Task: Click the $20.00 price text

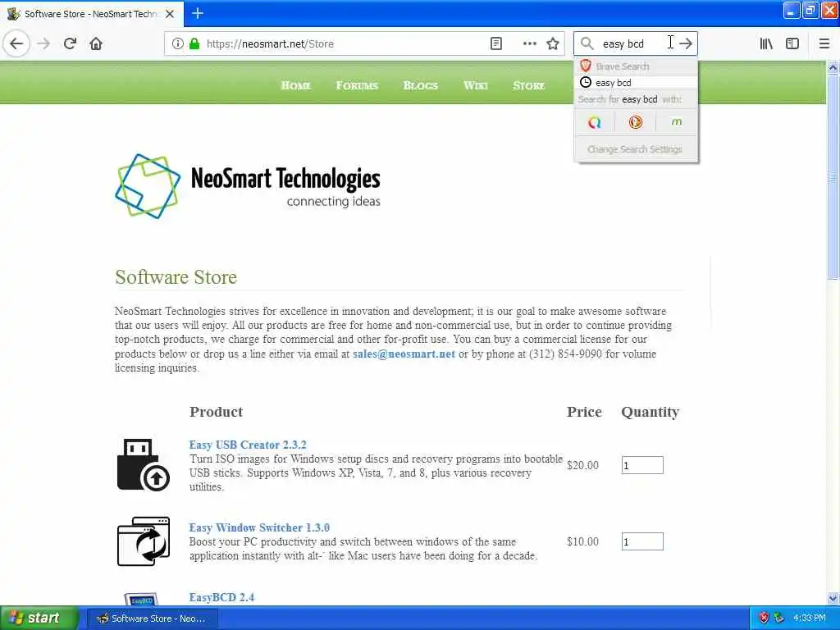Action: [x=583, y=465]
